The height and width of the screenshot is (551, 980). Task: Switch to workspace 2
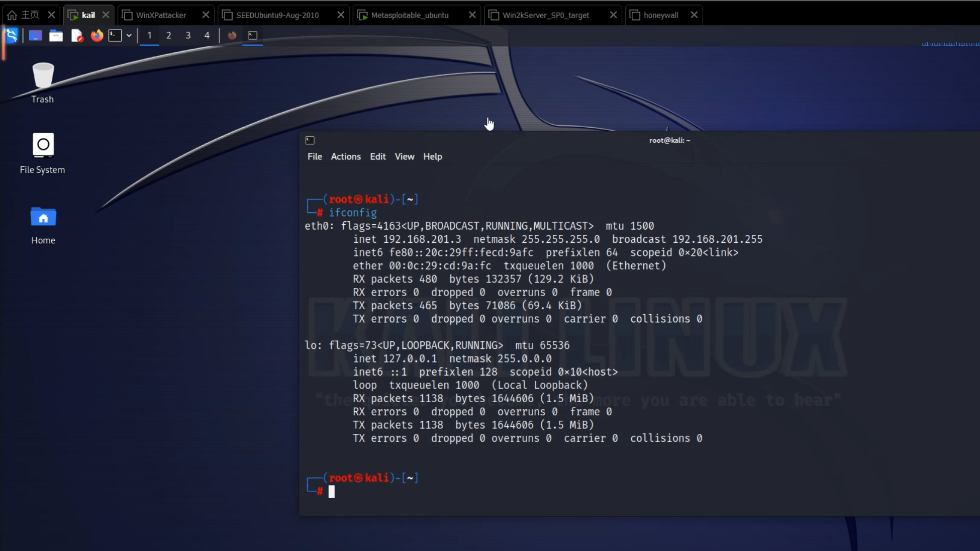(x=168, y=35)
